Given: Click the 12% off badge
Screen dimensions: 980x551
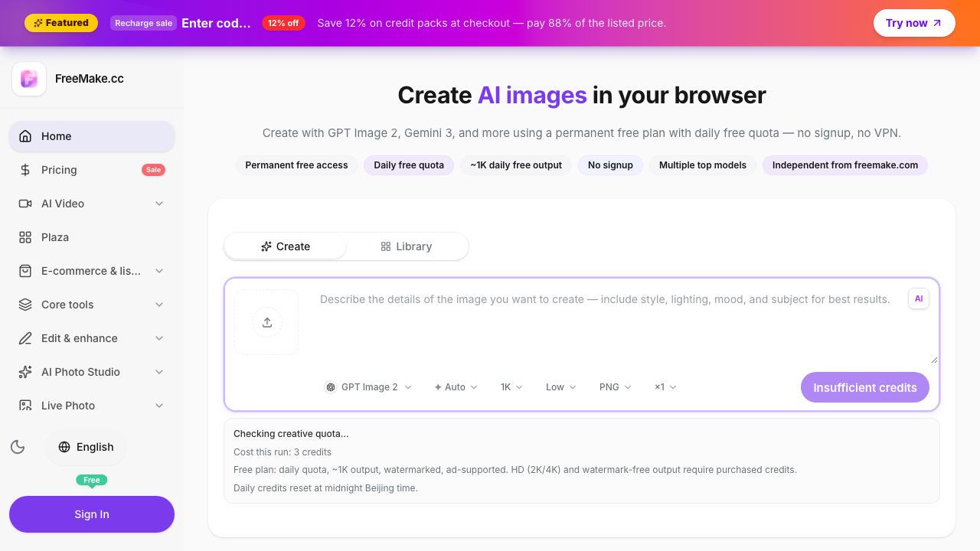Looking at the screenshot, I should pyautogui.click(x=283, y=23).
